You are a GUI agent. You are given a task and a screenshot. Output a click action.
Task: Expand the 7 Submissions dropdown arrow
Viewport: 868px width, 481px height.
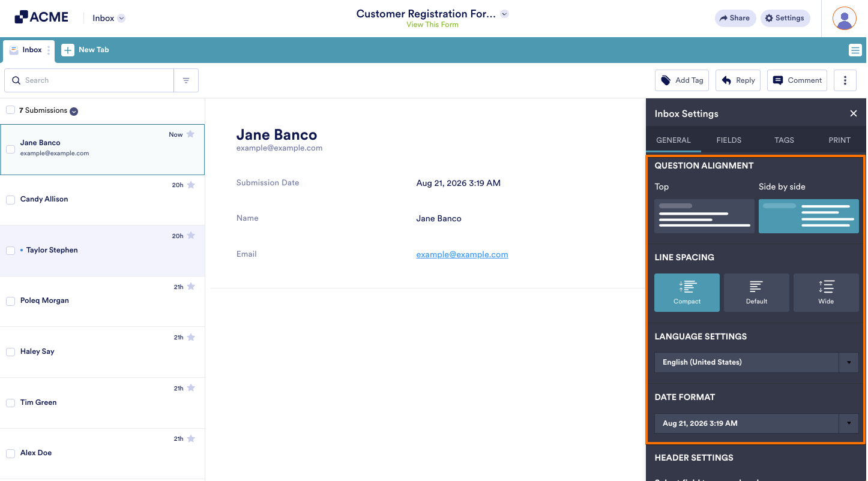[x=74, y=111]
